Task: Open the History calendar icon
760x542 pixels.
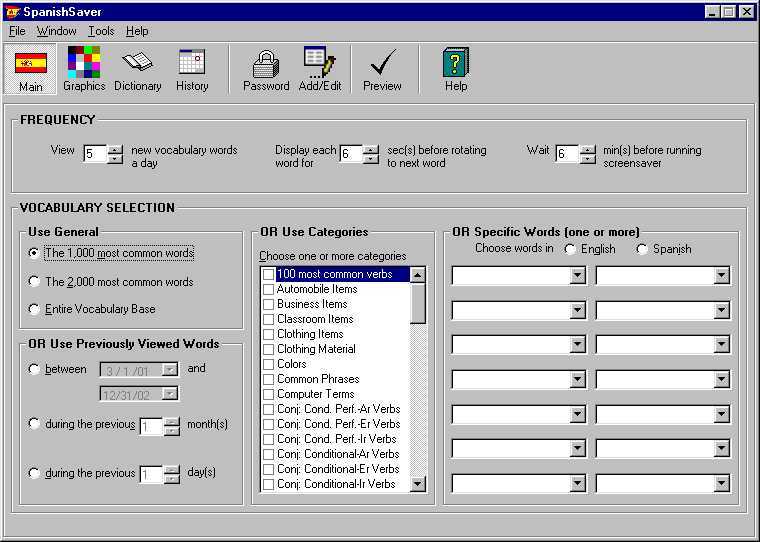Action: 192,69
